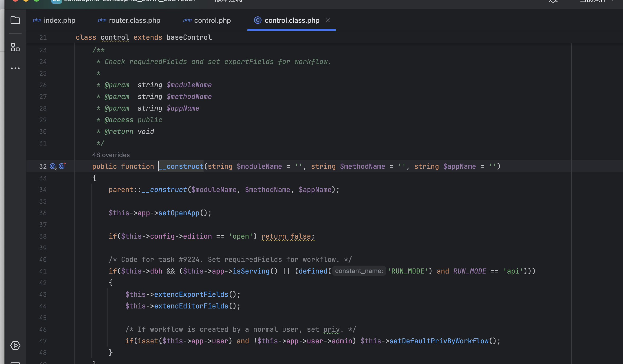Image resolution: width=623 pixels, height=364 pixels.
Task: Switch to the index.php tab
Action: 59,20
